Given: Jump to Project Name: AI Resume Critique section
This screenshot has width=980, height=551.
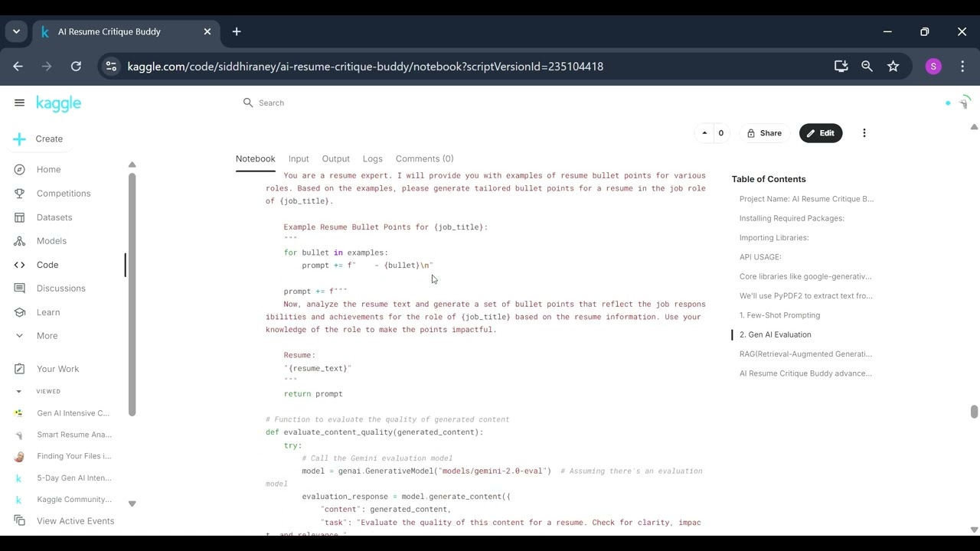Looking at the screenshot, I should point(806,199).
